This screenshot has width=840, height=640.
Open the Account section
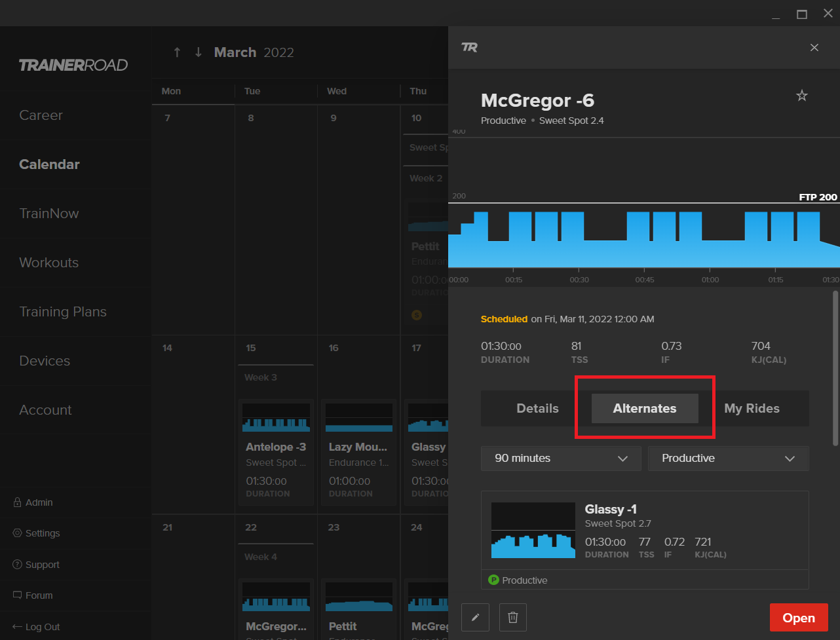45,410
